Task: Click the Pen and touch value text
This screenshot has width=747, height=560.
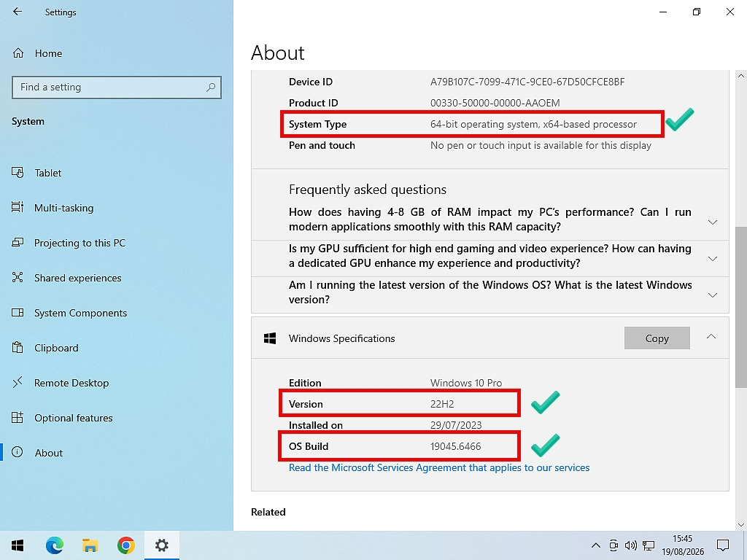Action: pos(541,145)
